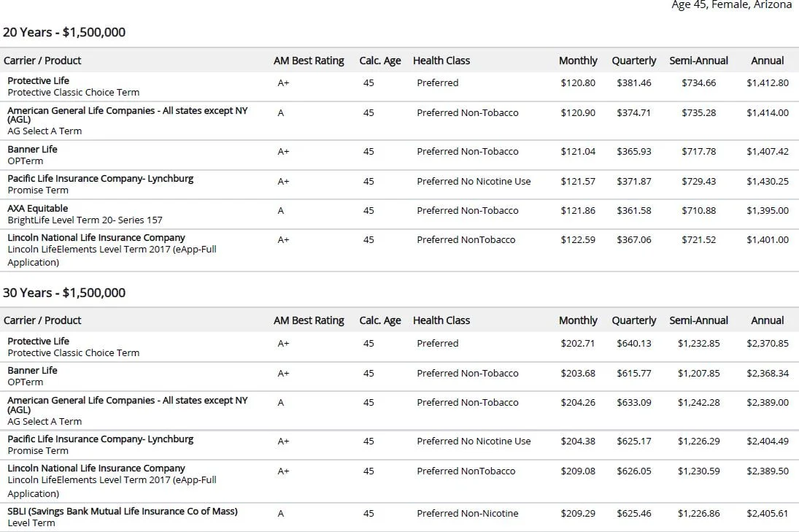This screenshot has height=532, width=799.
Task: Click the $1,401.00 annual premium
Action: point(768,239)
